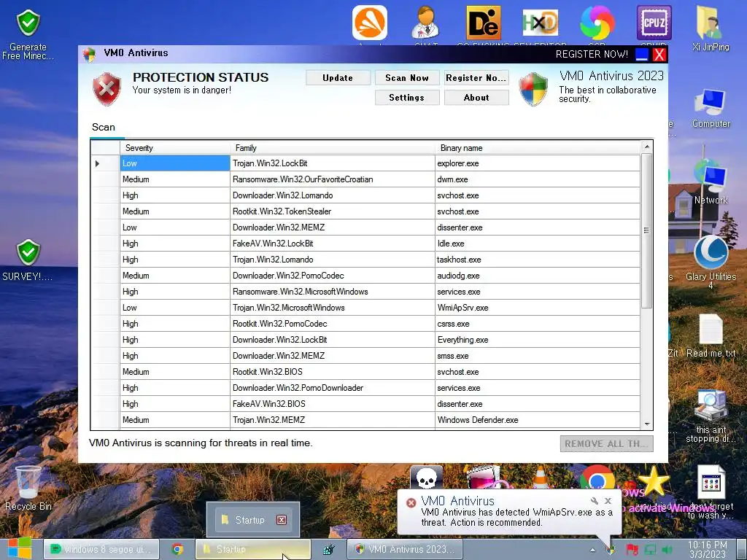Open the Recycle Bin
The height and width of the screenshot is (560, 747).
(28, 488)
